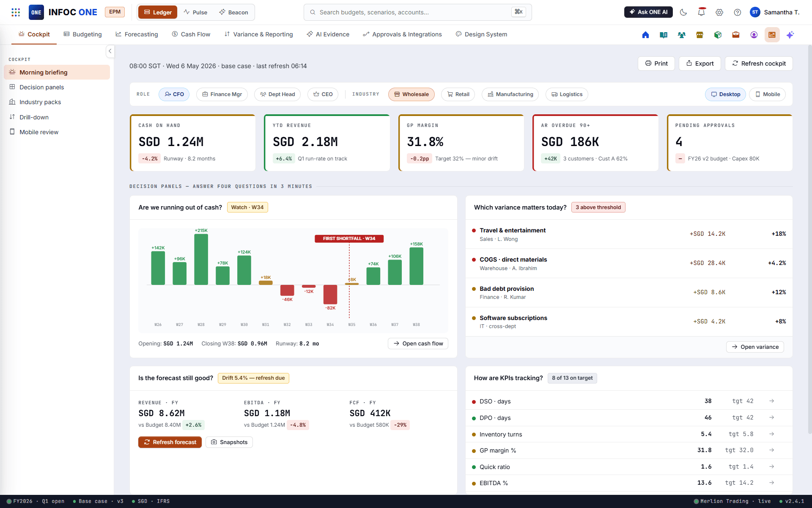Switch to Beacon mode
The width and height of the screenshot is (812, 508).
pos(233,12)
